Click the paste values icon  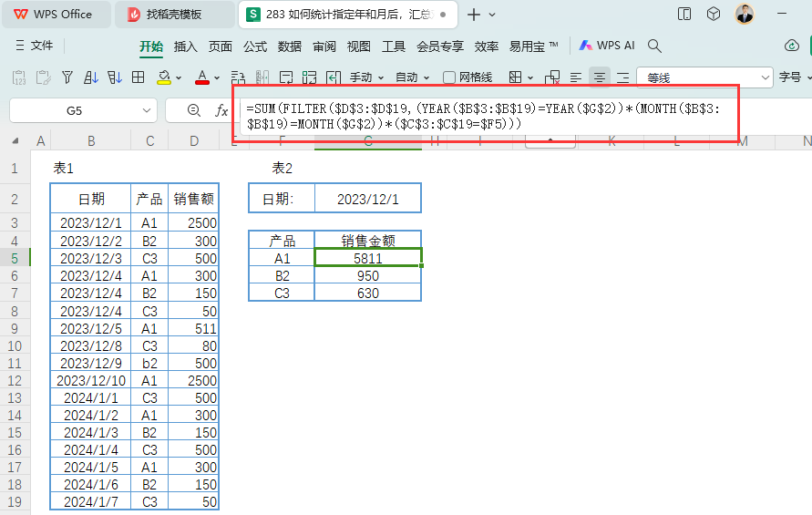pos(19,77)
